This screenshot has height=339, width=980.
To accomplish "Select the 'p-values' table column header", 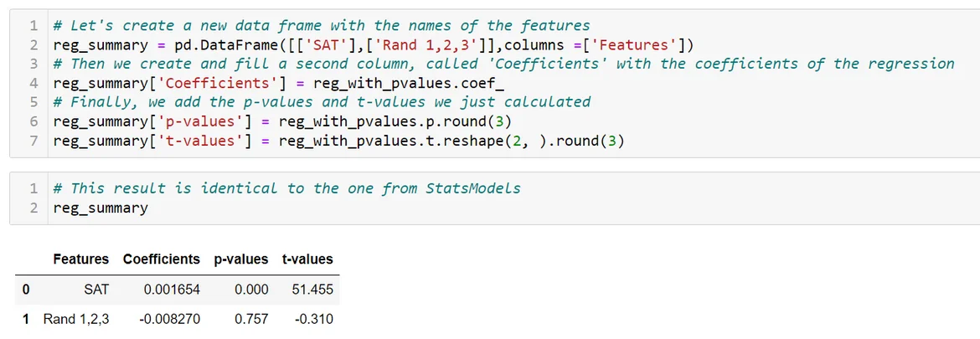I will (241, 259).
